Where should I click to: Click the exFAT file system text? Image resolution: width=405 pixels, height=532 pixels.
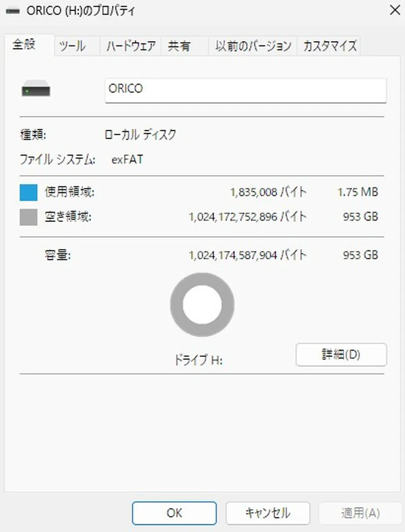(x=127, y=160)
